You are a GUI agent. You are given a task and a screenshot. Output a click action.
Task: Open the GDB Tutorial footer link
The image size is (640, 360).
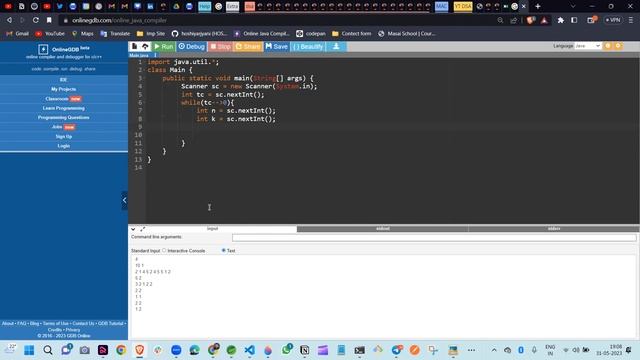(x=110, y=323)
